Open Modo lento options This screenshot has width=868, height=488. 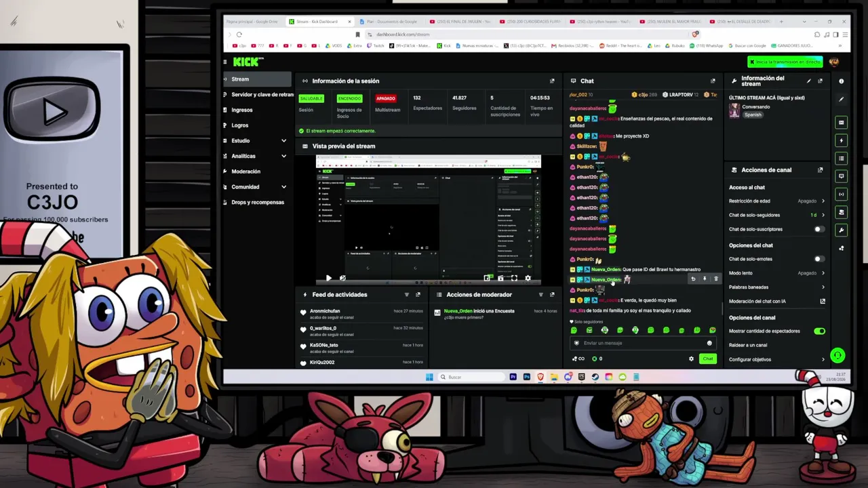(x=777, y=273)
